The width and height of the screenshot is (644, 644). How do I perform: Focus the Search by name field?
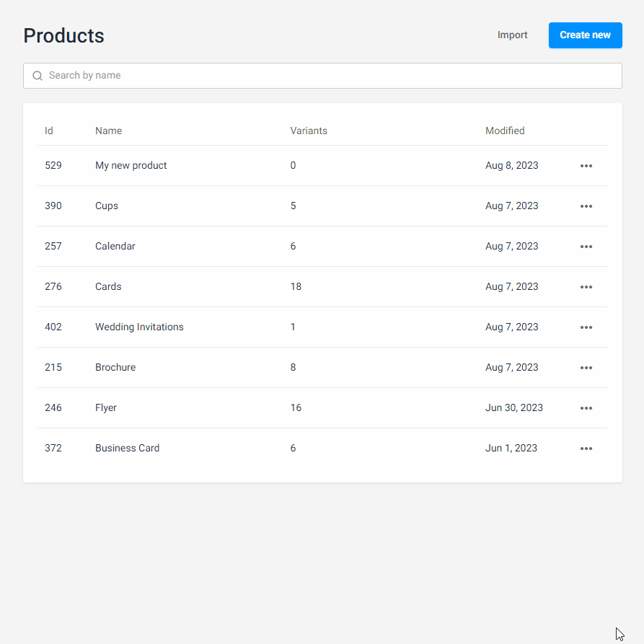tap(325, 76)
